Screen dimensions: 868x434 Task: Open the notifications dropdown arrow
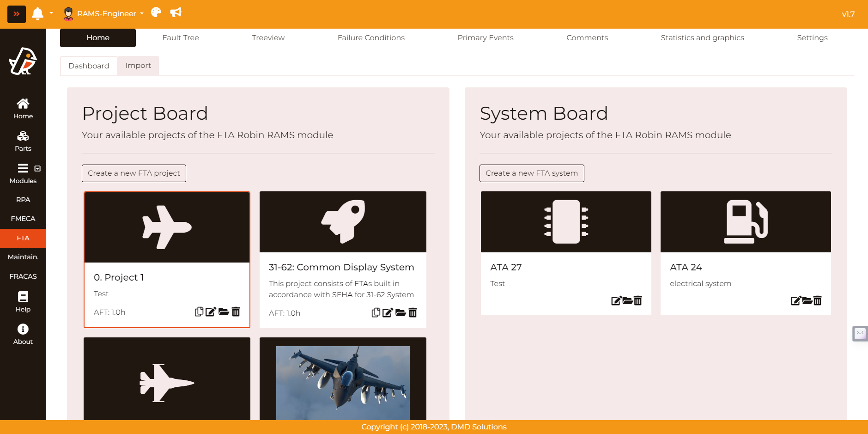pyautogui.click(x=51, y=13)
